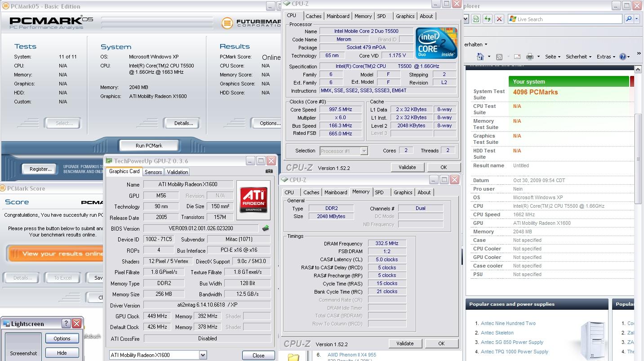This screenshot has width=644, height=361.
Task: Click Validate in top CPU-Z window
Action: tap(407, 167)
